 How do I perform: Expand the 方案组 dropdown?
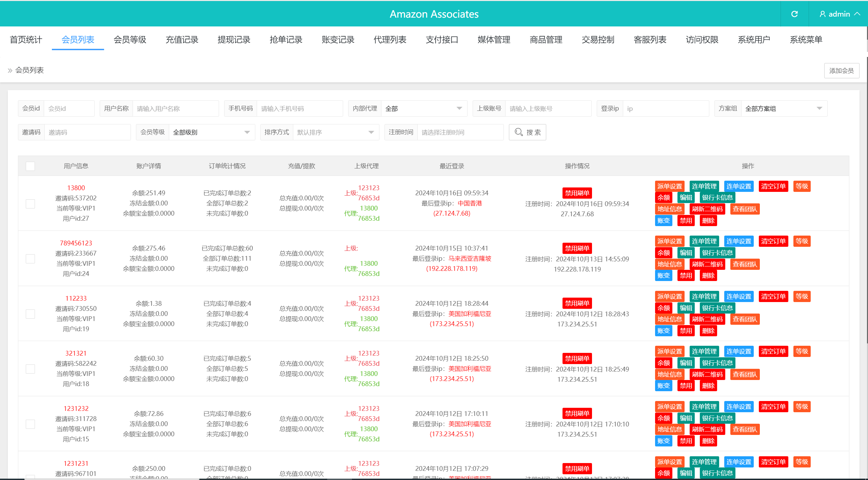784,108
